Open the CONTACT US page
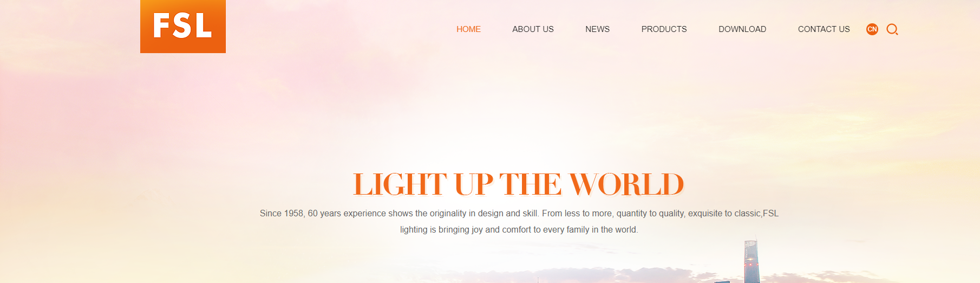This screenshot has height=283, width=980. (x=824, y=29)
